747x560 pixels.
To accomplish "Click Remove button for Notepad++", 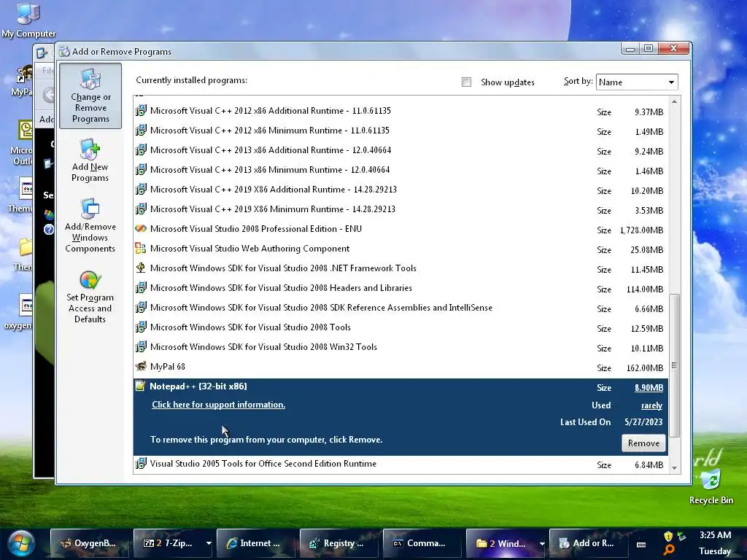I will point(643,443).
